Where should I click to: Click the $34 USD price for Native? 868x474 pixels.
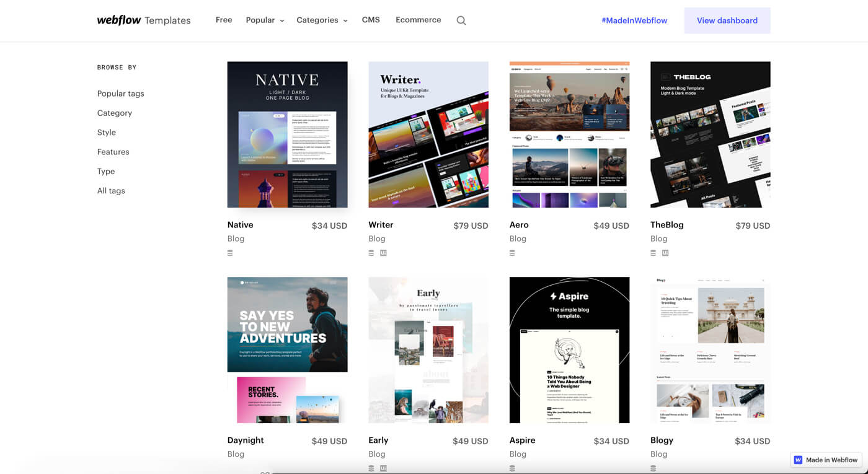pyautogui.click(x=329, y=226)
